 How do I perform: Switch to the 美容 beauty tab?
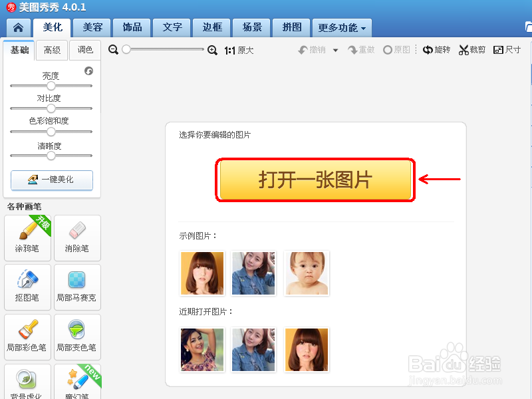92,27
